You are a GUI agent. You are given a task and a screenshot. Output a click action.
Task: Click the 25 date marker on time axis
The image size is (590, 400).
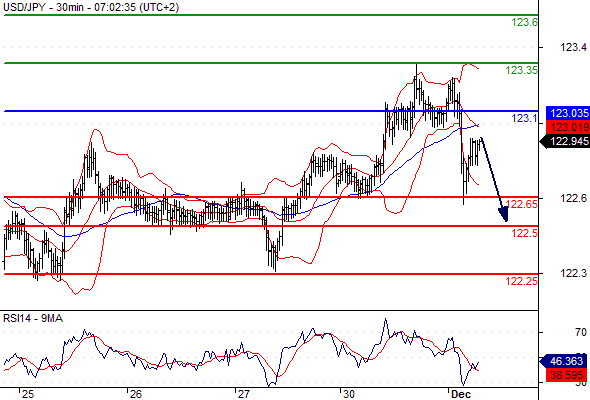pyautogui.click(x=27, y=394)
